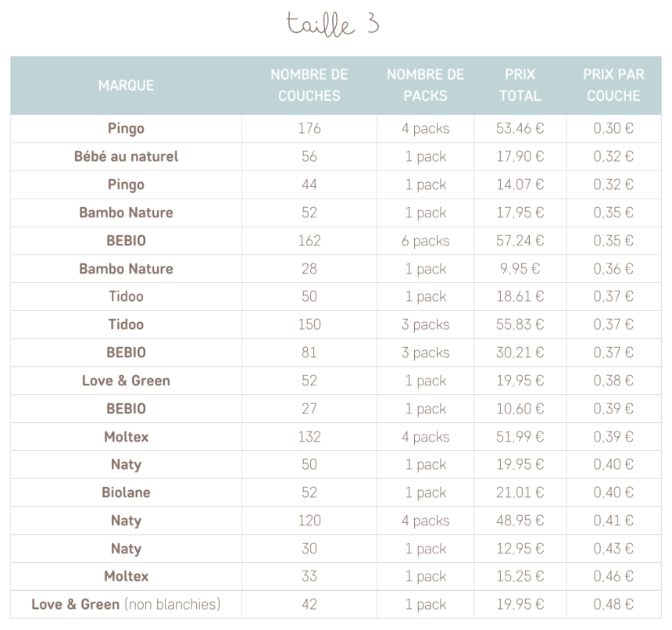Select the 132 couches cell for Moltex
The height and width of the screenshot is (630, 672).
point(309,437)
